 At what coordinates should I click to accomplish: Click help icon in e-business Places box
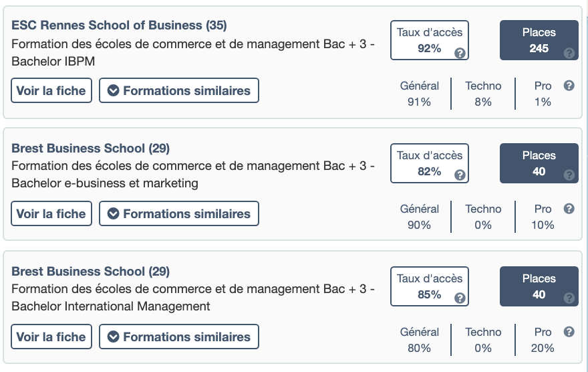[569, 175]
